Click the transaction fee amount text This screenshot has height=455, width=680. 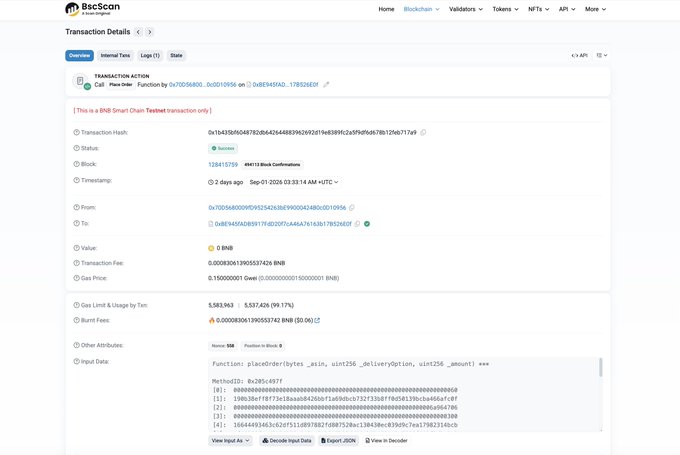246,263
